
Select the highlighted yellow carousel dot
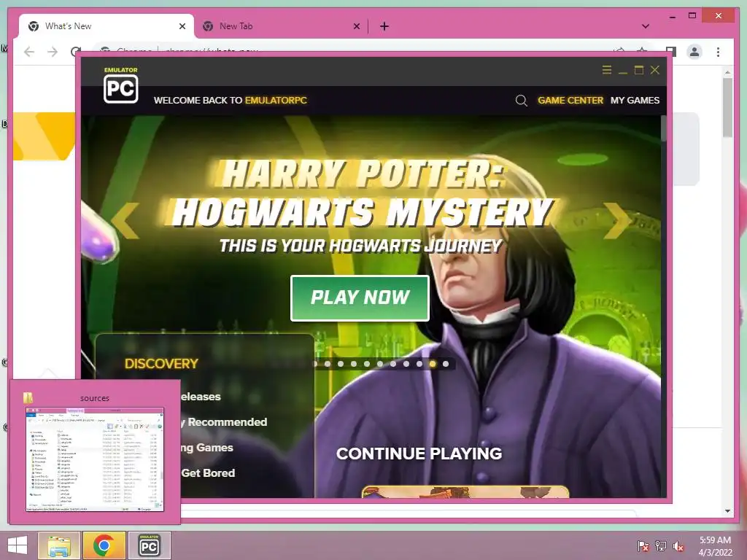coord(433,364)
